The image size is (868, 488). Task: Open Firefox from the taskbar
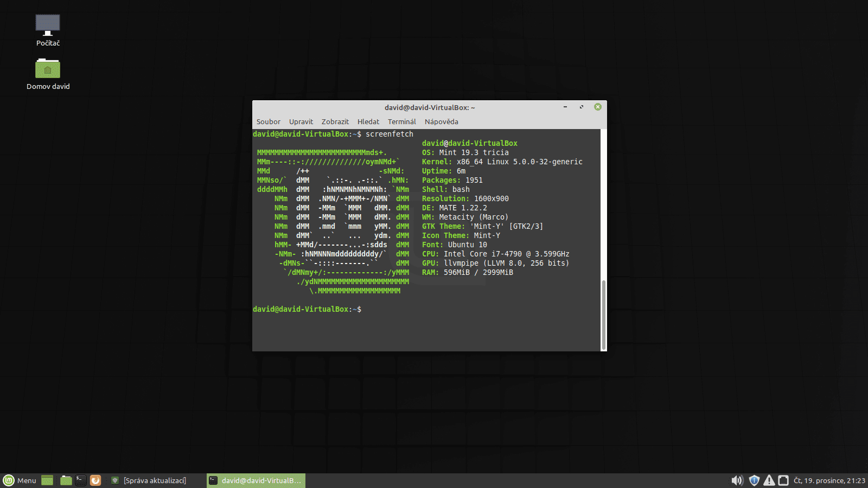click(x=95, y=480)
